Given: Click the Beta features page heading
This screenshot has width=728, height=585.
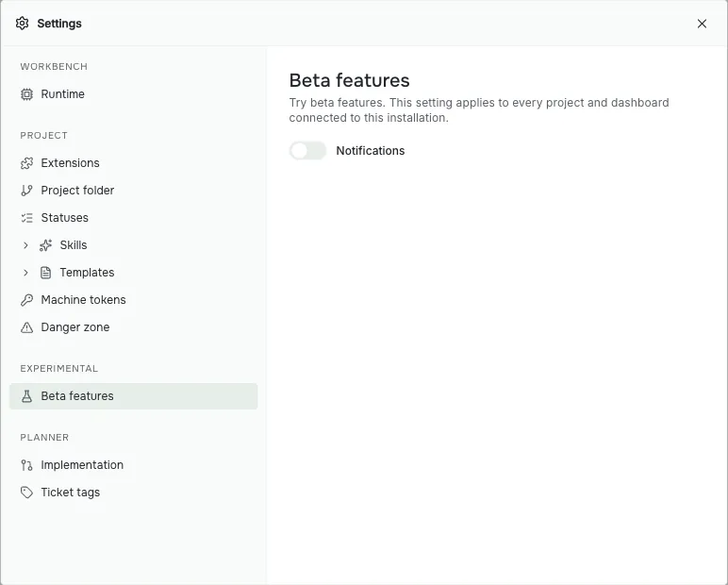Looking at the screenshot, I should (x=349, y=80).
